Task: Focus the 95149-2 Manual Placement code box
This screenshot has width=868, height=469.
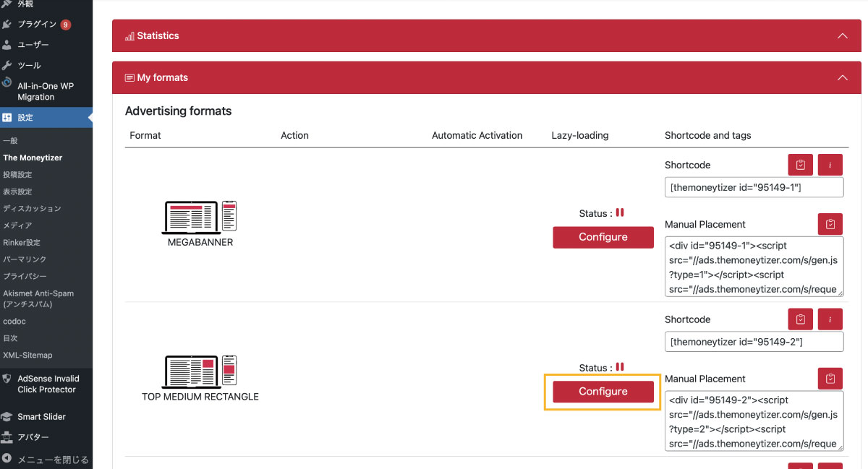Action: [754, 421]
